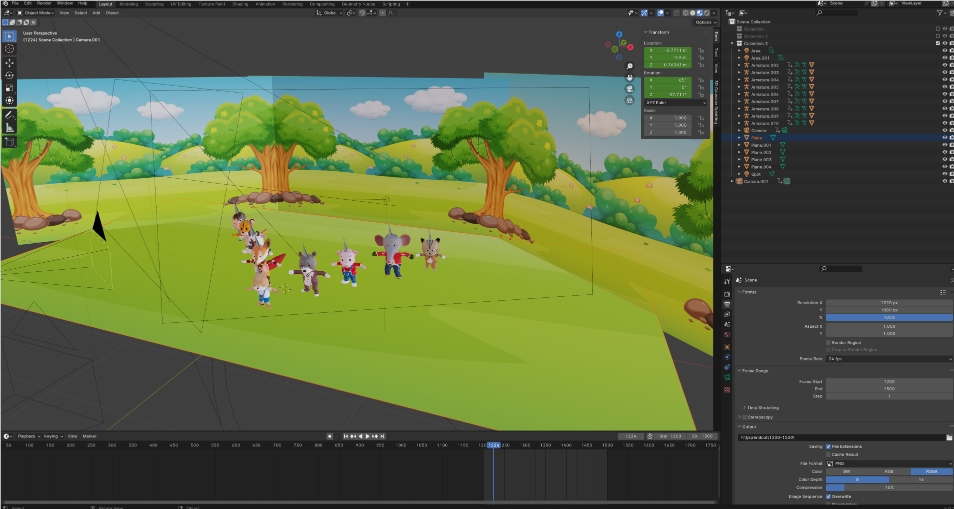Select BW color mode button
Viewport: 954px width, 509px height.
point(847,471)
